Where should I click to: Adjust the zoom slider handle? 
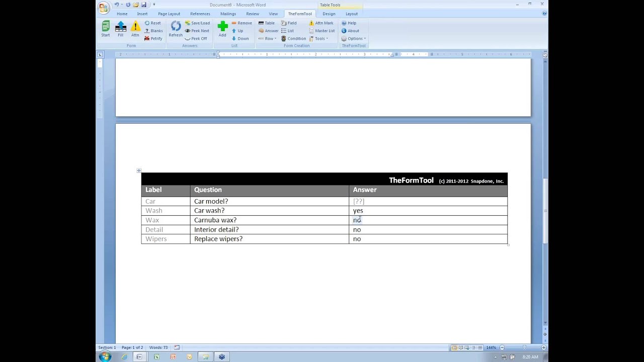pos(524,347)
